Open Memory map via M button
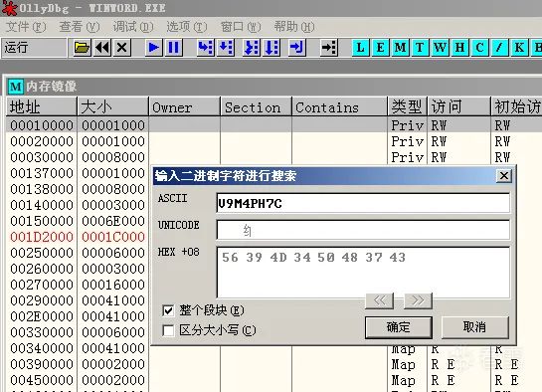 tap(400, 48)
